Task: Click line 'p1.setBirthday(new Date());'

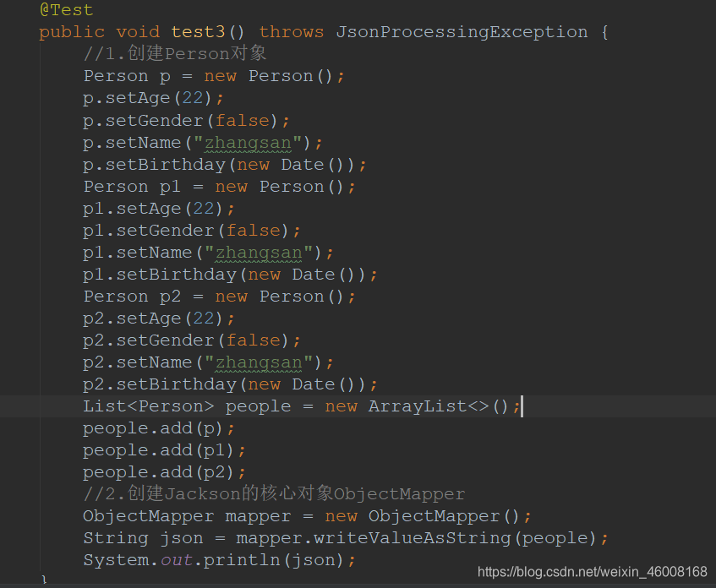Action: click(x=230, y=275)
